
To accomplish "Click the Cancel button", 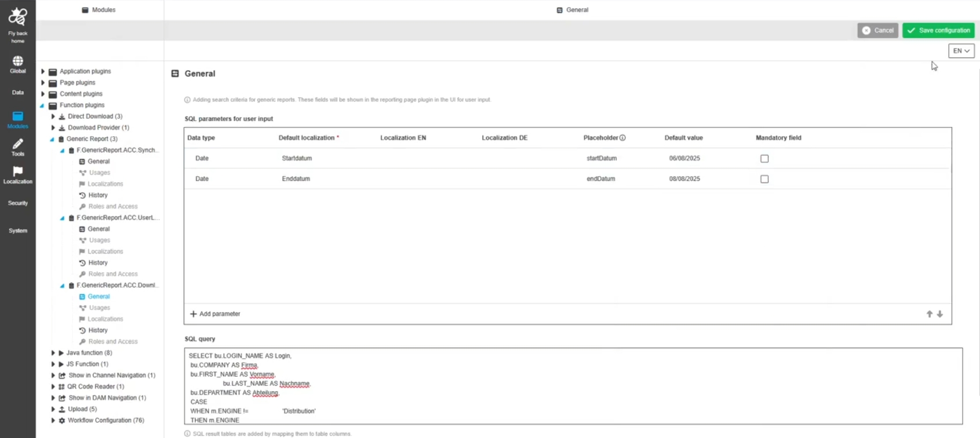I will tap(877, 31).
